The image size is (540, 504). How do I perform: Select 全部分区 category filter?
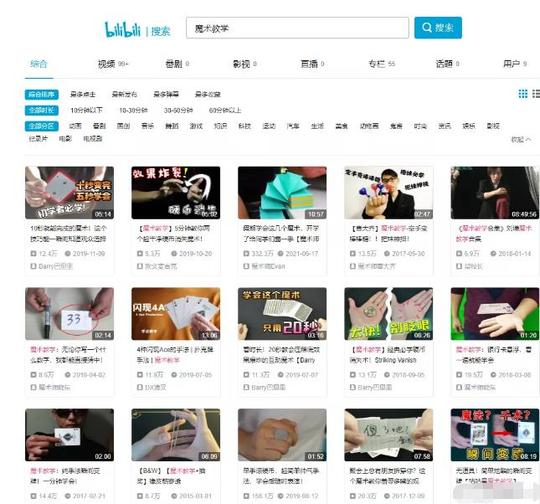click(x=41, y=126)
